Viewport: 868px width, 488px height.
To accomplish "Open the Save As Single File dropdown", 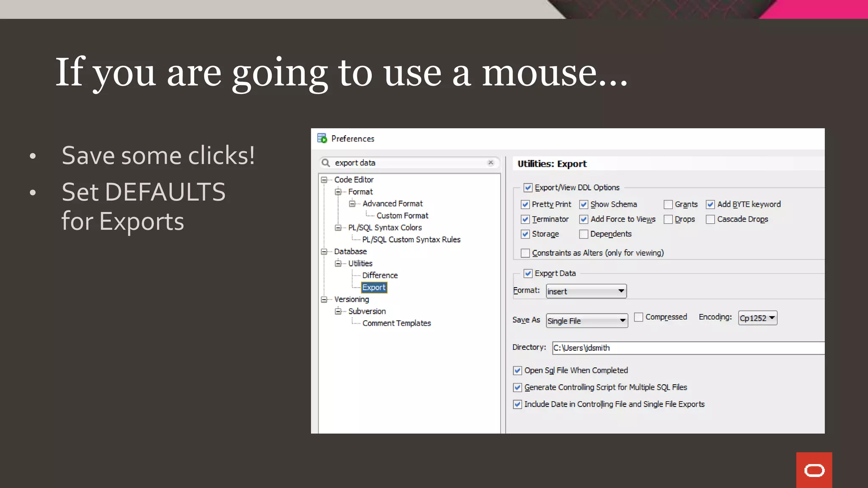I will 587,321.
